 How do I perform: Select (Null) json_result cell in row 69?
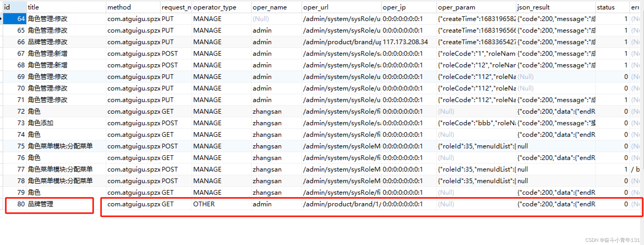tap(556, 77)
